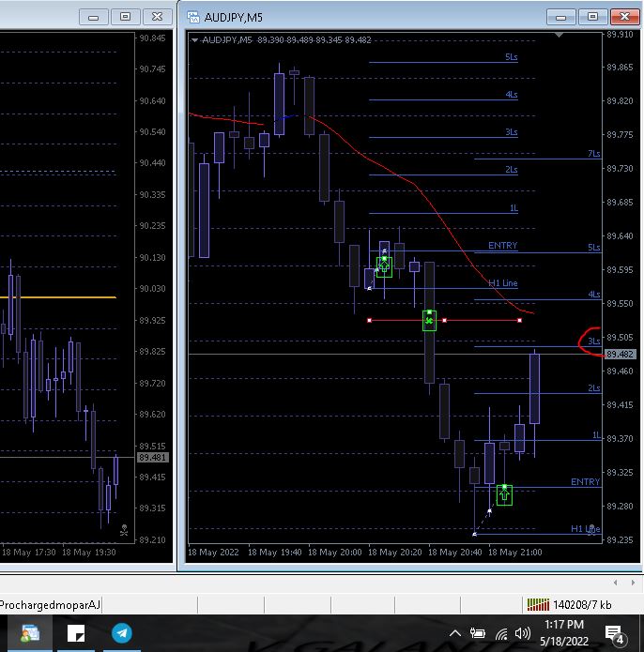Open the white square app in taskbar
The image size is (644, 652).
tap(76, 633)
